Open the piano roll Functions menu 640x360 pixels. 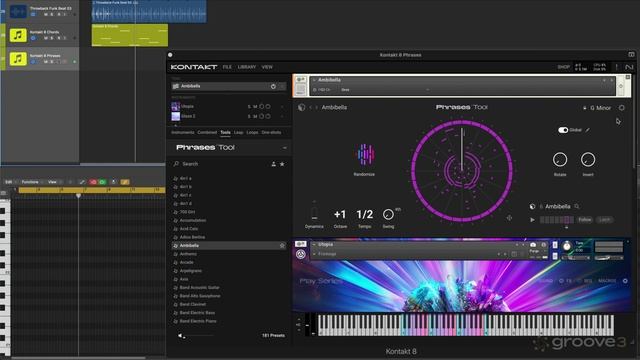pyautogui.click(x=30, y=182)
